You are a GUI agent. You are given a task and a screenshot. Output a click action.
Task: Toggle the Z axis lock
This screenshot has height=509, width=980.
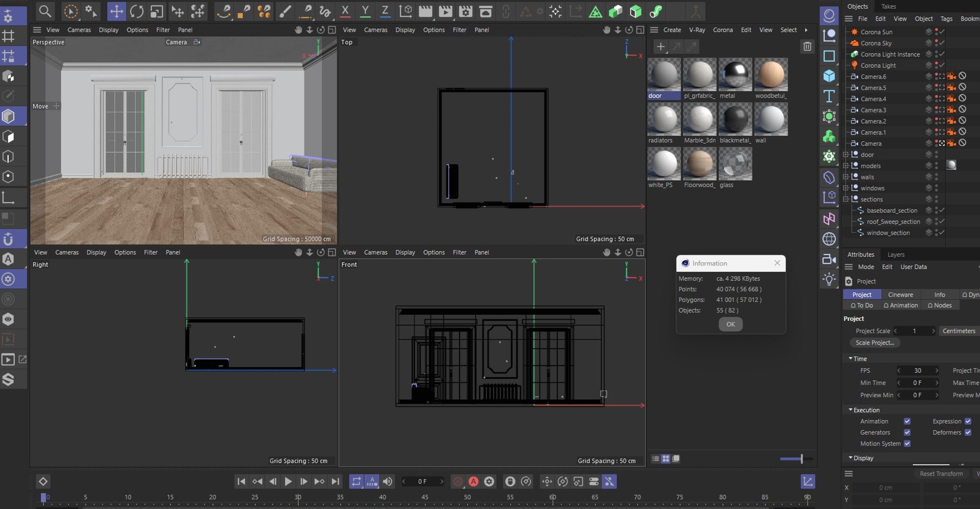click(385, 11)
